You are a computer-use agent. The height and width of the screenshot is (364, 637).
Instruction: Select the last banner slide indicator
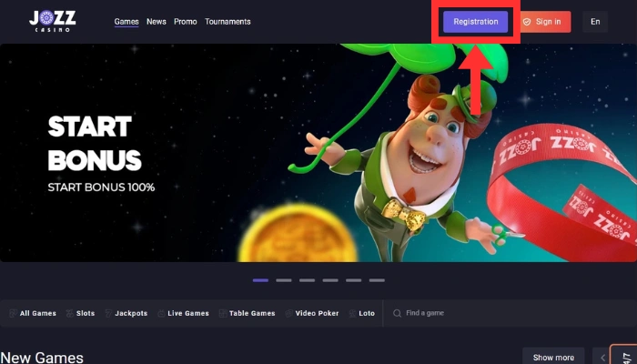[x=377, y=280]
